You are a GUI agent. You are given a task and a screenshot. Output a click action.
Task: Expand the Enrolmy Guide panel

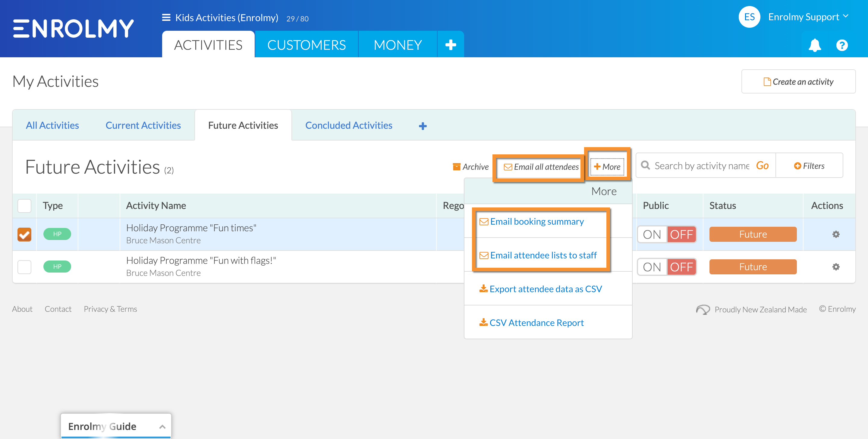[116, 426]
